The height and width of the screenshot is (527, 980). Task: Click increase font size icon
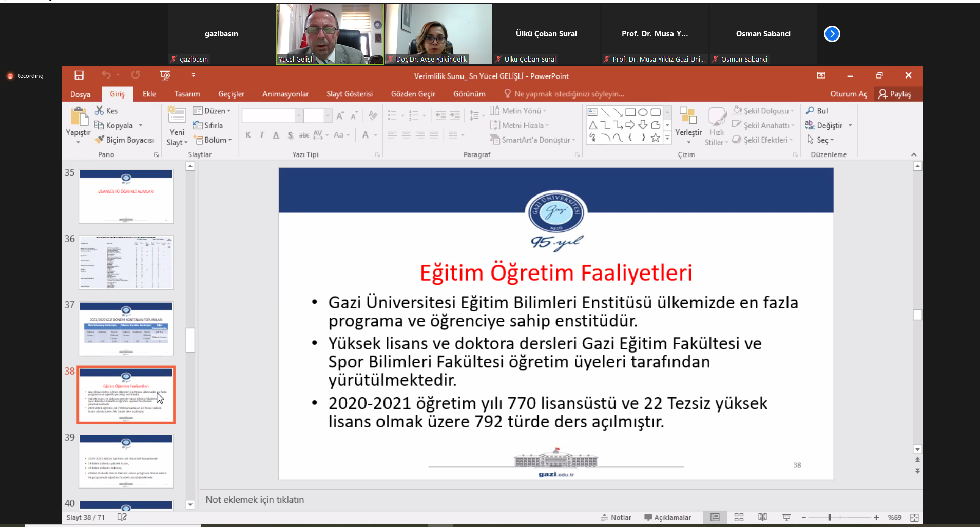coord(340,116)
